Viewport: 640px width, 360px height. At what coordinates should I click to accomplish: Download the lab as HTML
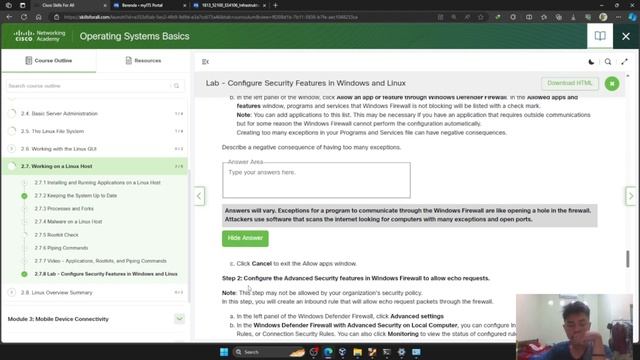tap(570, 83)
